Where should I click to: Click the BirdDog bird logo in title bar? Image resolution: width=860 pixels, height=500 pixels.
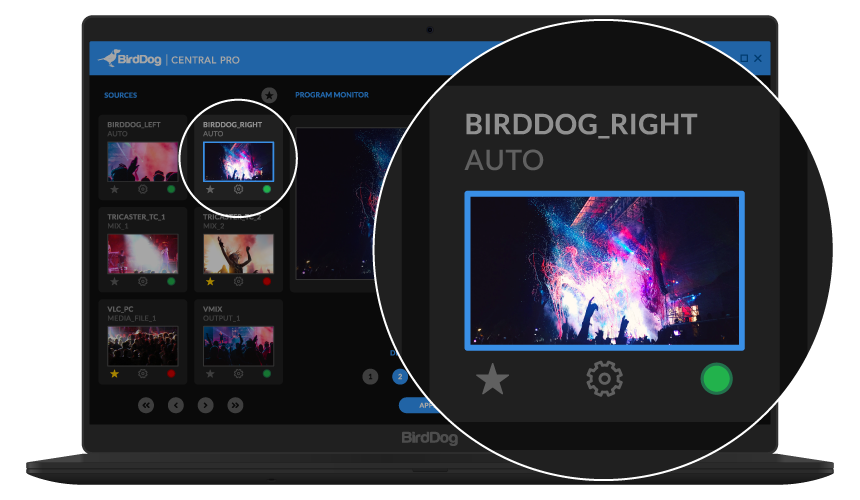pyautogui.click(x=110, y=58)
